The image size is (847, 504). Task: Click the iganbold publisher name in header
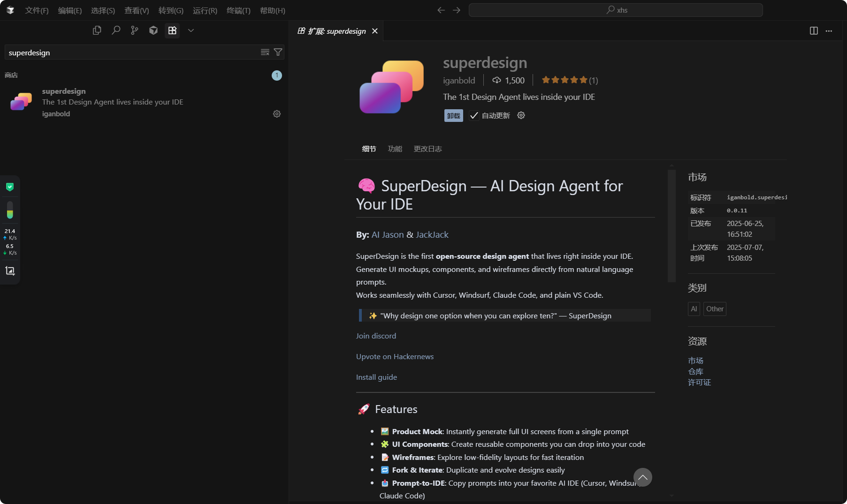[x=459, y=81]
